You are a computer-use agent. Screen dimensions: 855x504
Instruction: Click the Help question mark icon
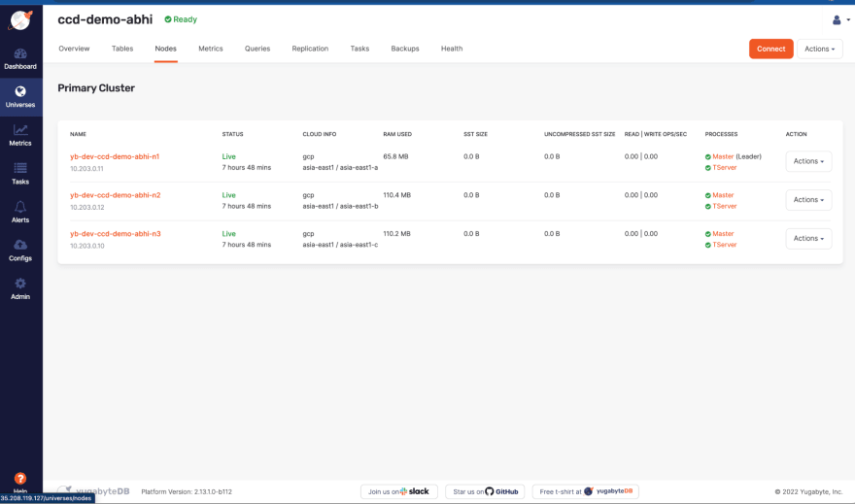(x=20, y=479)
